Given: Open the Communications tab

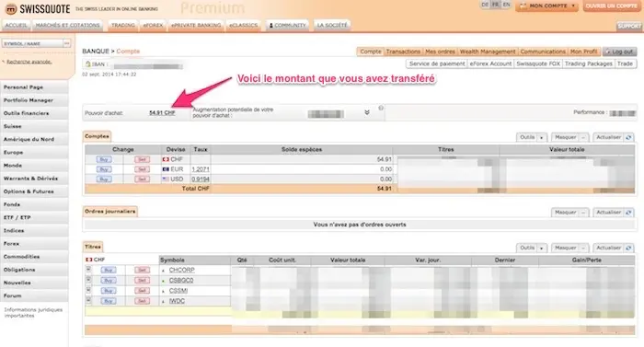Looking at the screenshot, I should [x=543, y=52].
